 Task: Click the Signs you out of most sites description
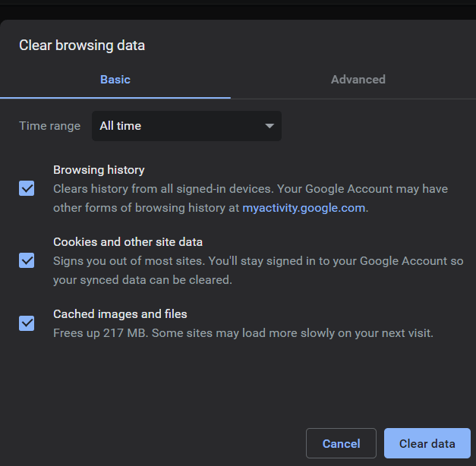258,270
